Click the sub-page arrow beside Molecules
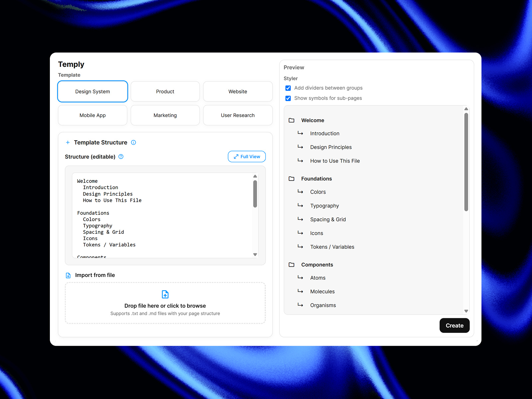The height and width of the screenshot is (399, 532). tap(300, 291)
